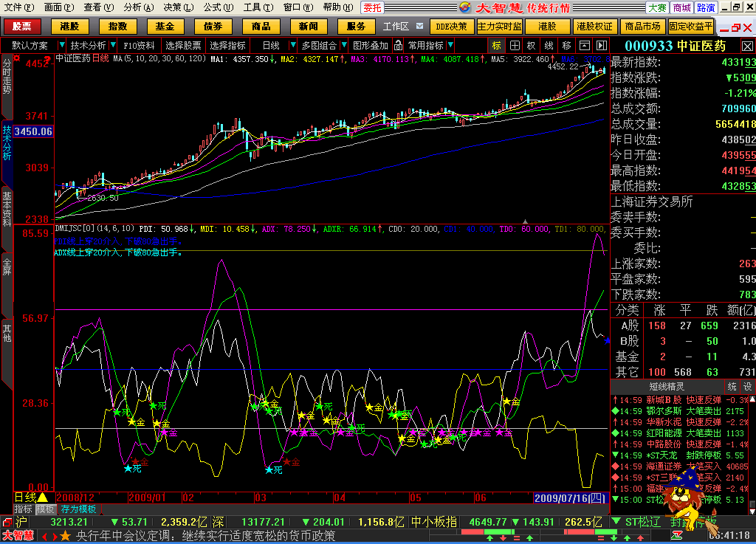Click the 大智慧 logo globe icon in title bar
The image size is (756, 544).
point(465,7)
